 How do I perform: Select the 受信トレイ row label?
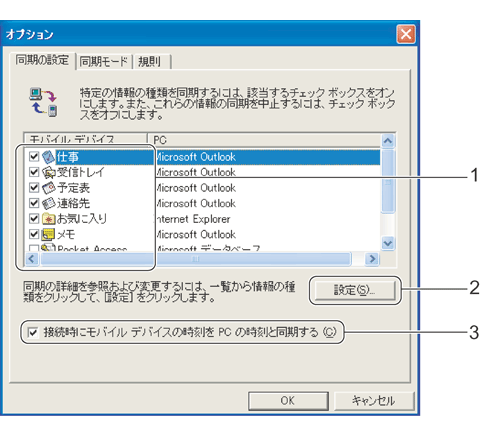click(x=80, y=172)
